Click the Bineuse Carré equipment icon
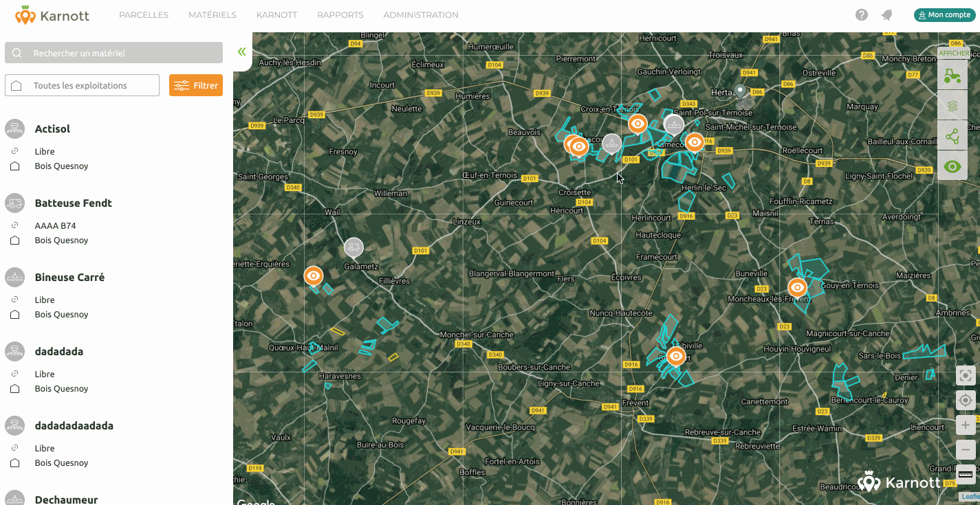This screenshot has height=505, width=980. (14, 277)
